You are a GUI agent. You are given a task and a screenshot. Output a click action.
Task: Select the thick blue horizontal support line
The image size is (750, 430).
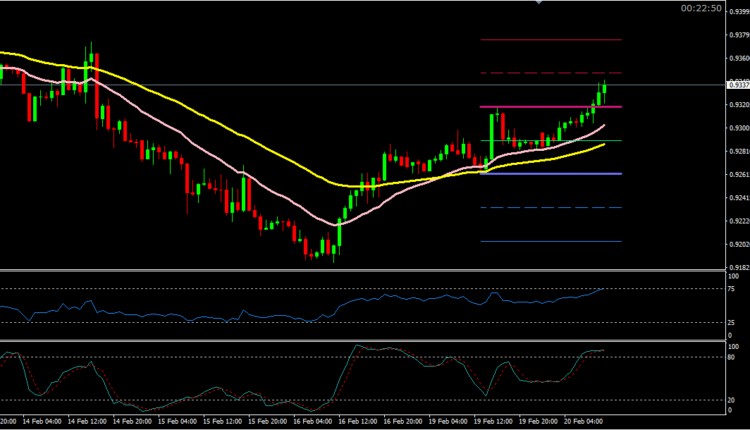coord(540,174)
